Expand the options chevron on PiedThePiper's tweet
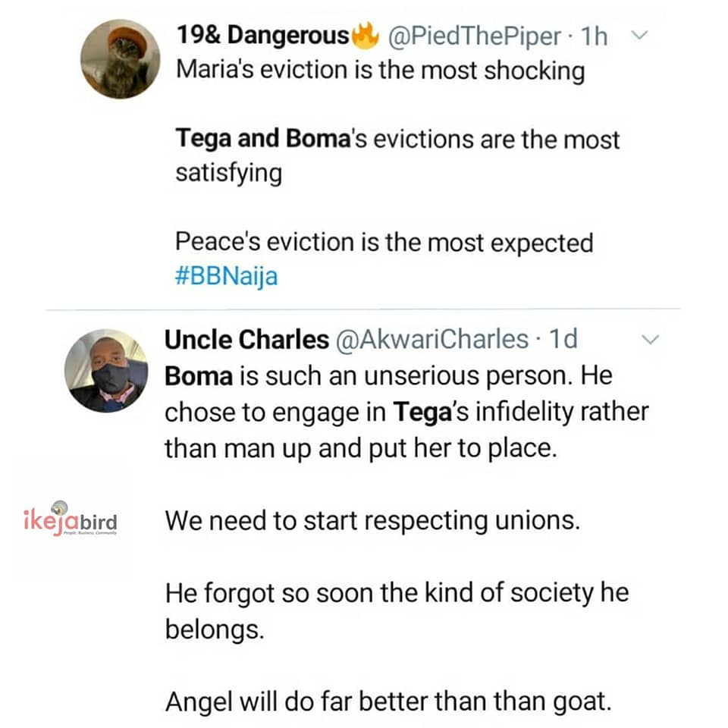The image size is (728, 728). pyautogui.click(x=639, y=35)
